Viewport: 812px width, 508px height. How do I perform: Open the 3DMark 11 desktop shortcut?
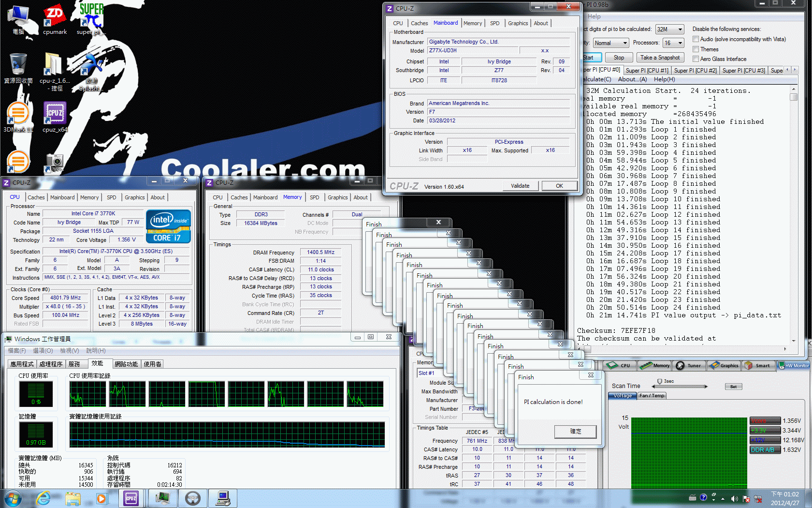[18, 117]
